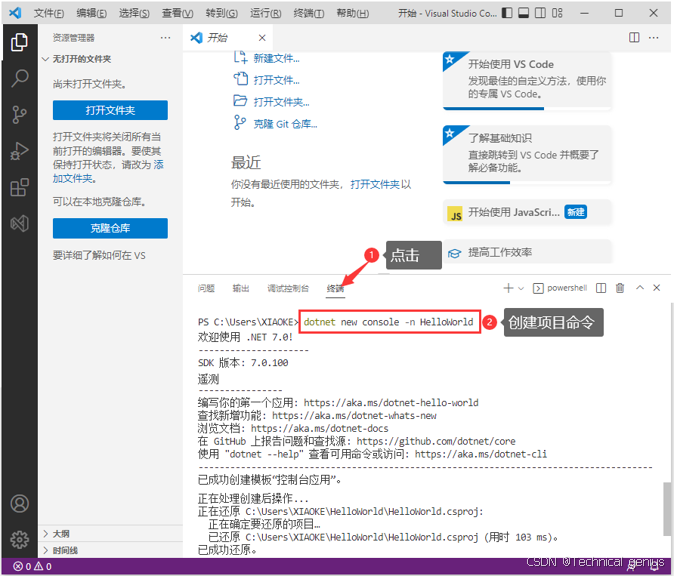Select the 开始 editor tab
674x576 pixels.
coord(228,38)
